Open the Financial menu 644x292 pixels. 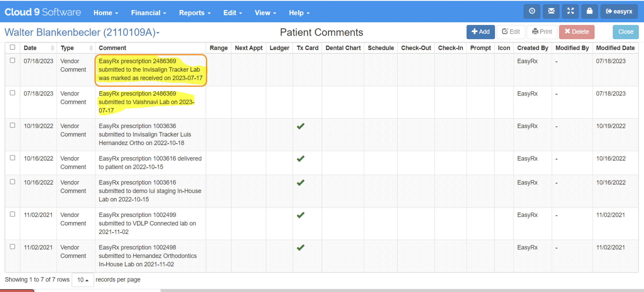coord(149,13)
